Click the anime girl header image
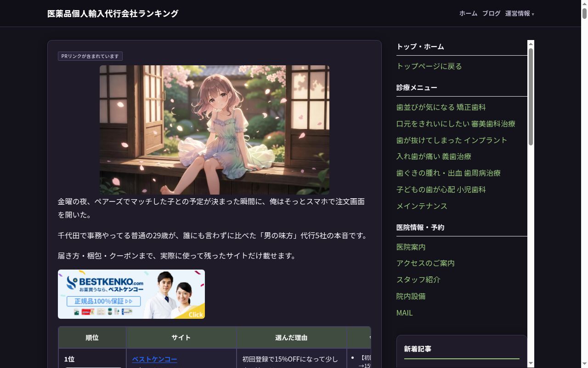588x368 pixels. coord(215,130)
